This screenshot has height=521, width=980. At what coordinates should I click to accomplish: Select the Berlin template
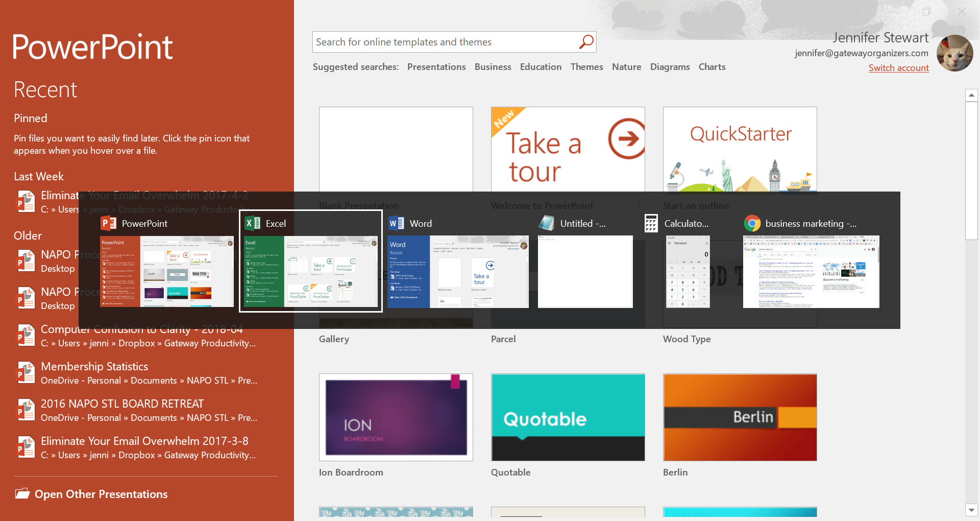click(740, 417)
